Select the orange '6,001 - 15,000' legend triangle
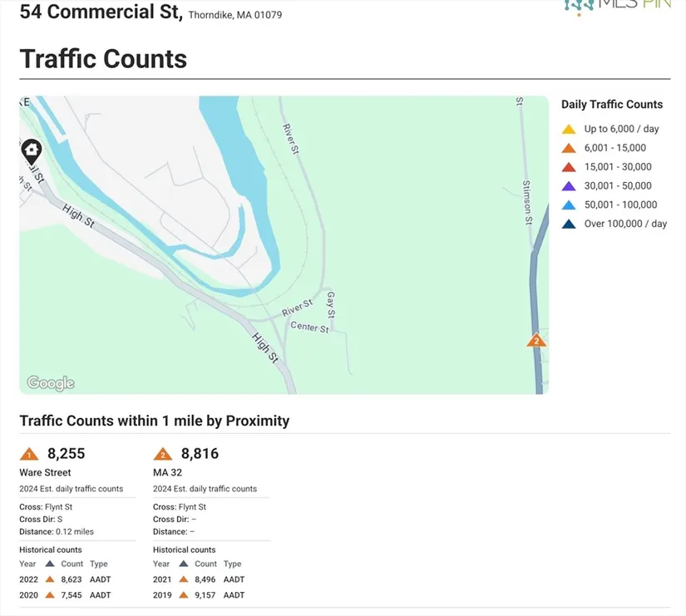 click(569, 149)
